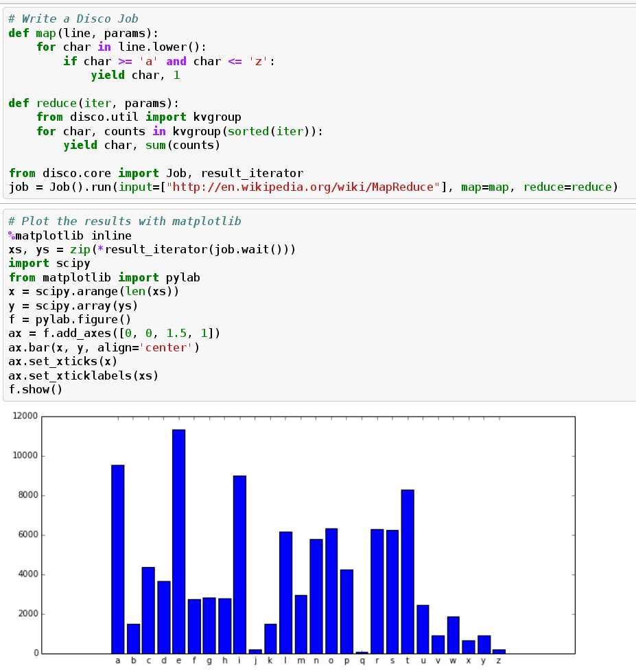
Task: Click the x-axis tick label 'j'
Action: tap(255, 661)
